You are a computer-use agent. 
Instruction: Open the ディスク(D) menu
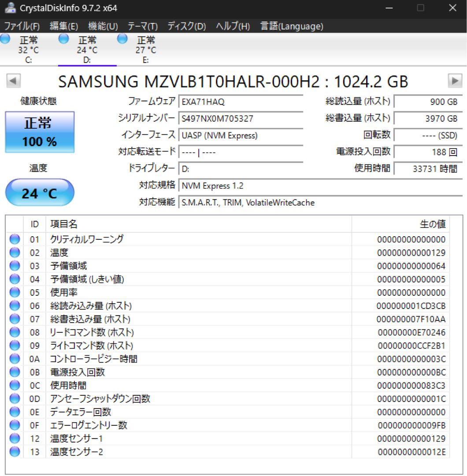pos(185,26)
